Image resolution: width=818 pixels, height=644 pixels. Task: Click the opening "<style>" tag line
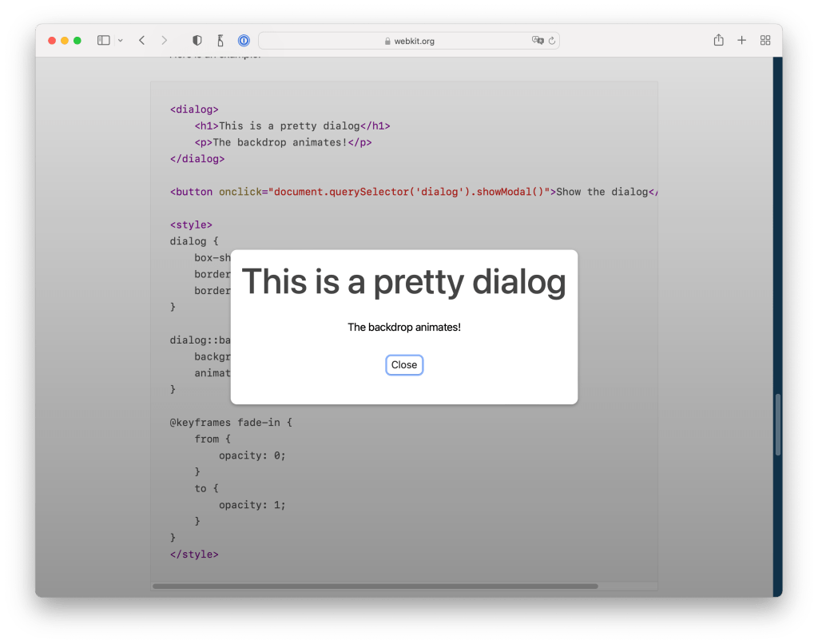click(x=191, y=225)
